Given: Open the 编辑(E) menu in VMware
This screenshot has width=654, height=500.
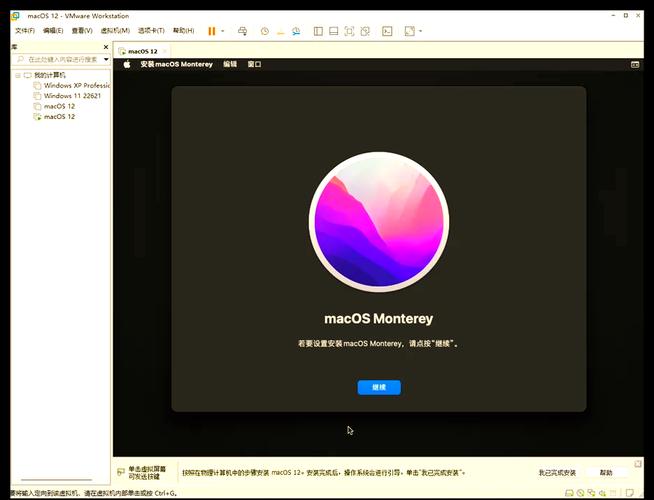Looking at the screenshot, I should click(53, 31).
